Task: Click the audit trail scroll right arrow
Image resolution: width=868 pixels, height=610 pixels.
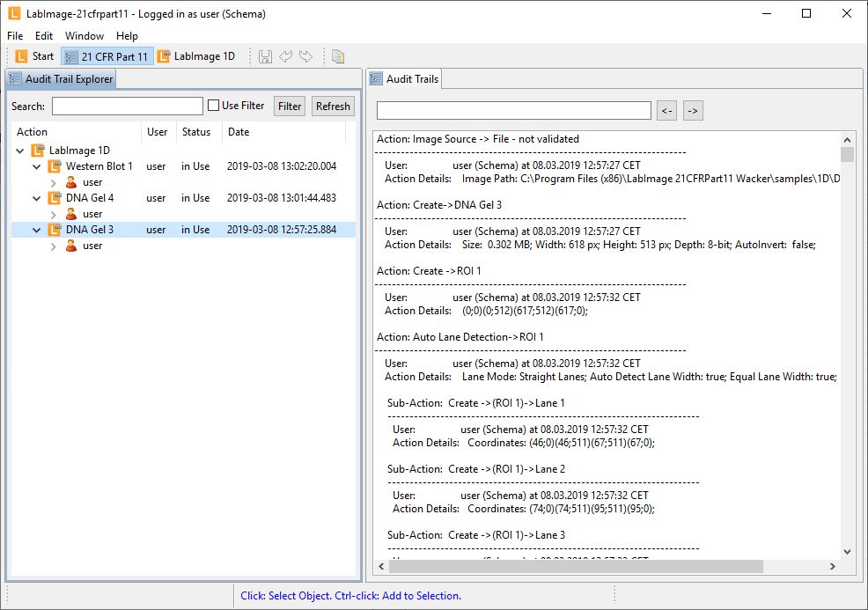Action: (x=833, y=566)
